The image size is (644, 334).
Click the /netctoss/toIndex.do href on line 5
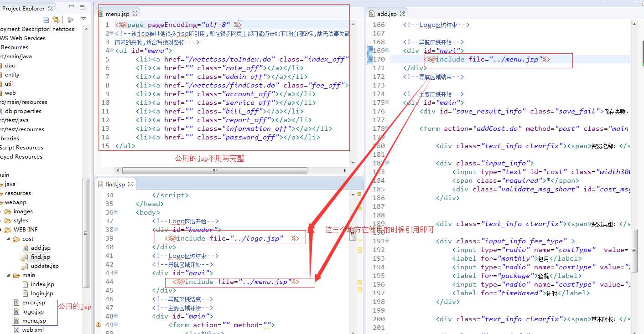[231, 59]
